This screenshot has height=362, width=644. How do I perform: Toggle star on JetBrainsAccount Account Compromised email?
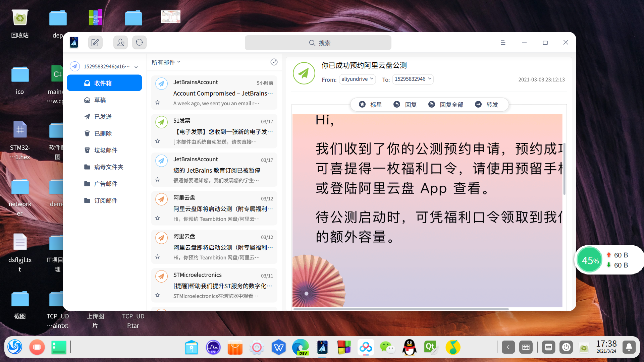[x=158, y=103]
